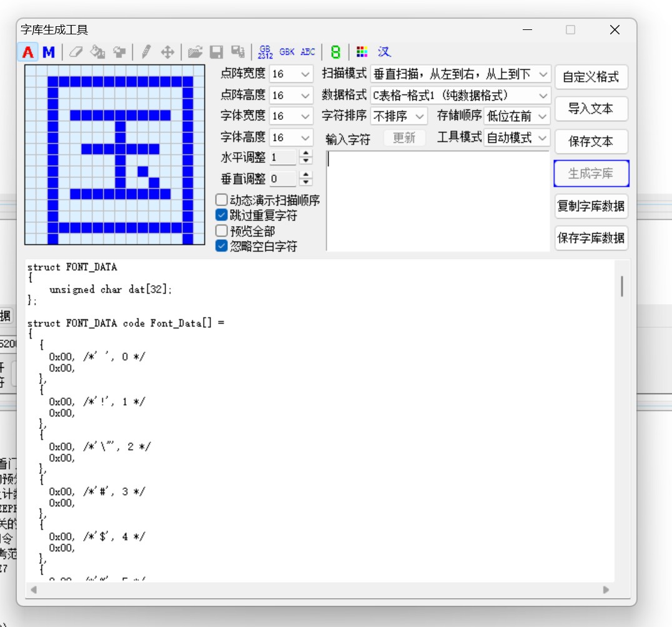Choose the GBK character set icon
The width and height of the screenshot is (672, 627).
(287, 52)
